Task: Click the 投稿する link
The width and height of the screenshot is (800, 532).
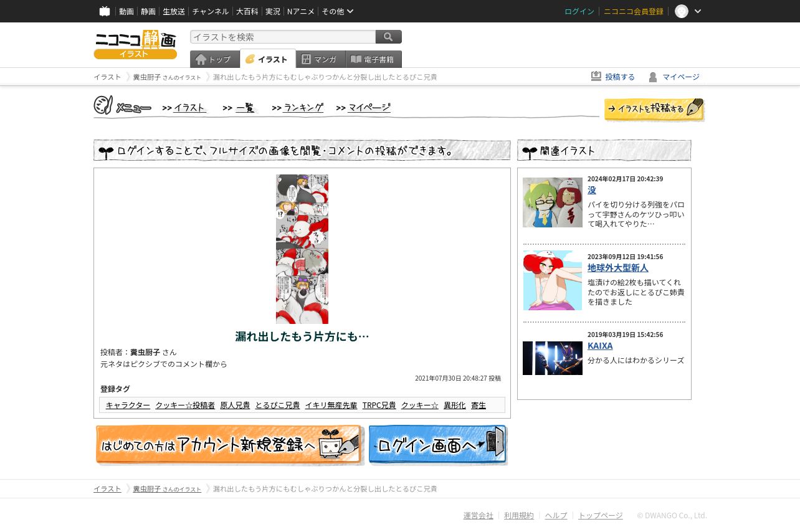Action: tap(620, 77)
